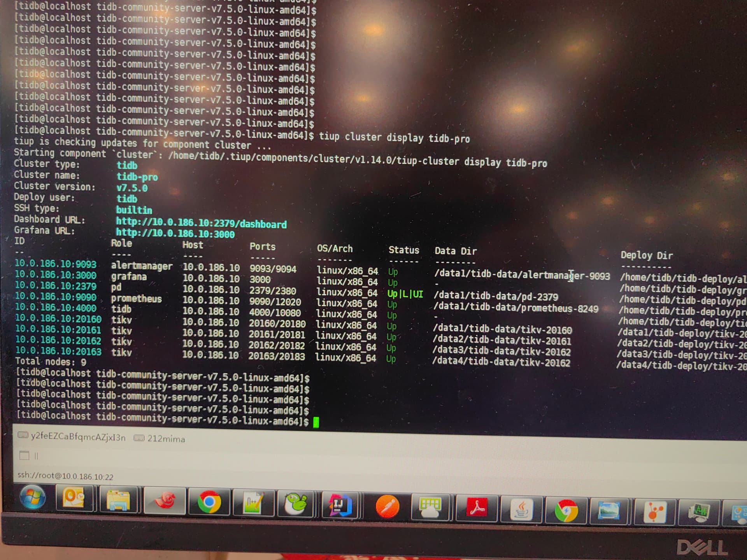The height and width of the screenshot is (560, 747).
Task: Select the red swirl Xshell taskbar icon
Action: click(x=165, y=500)
